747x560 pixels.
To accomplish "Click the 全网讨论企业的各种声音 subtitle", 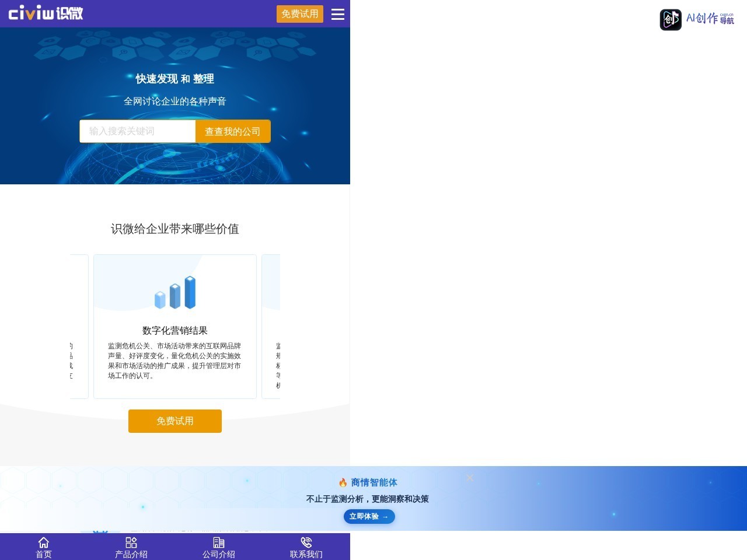I will tap(175, 101).
